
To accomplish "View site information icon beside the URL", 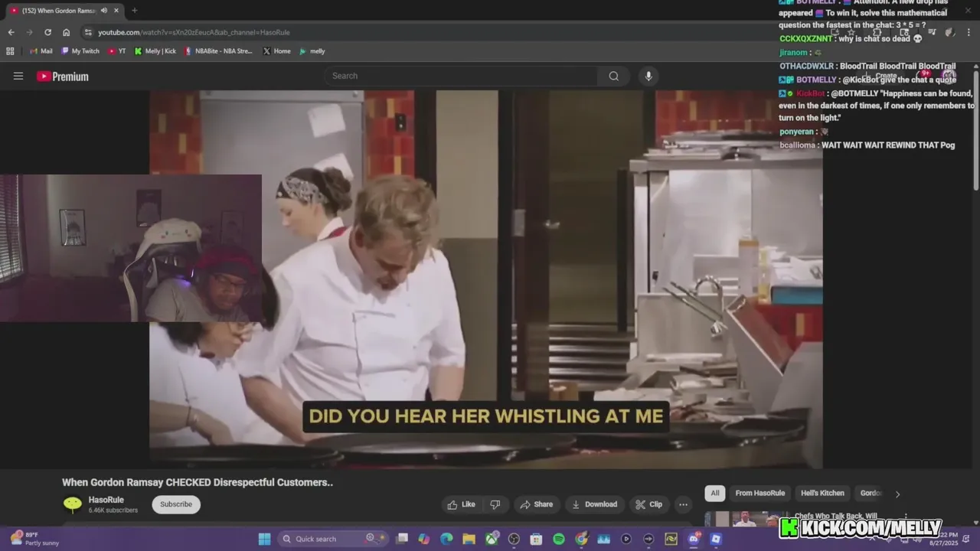I will 88,32.
